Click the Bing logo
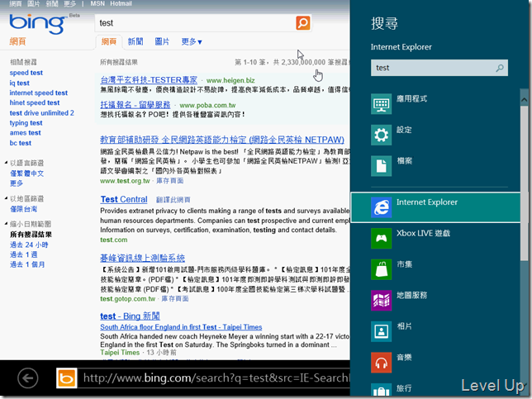532x399 pixels. [x=38, y=24]
